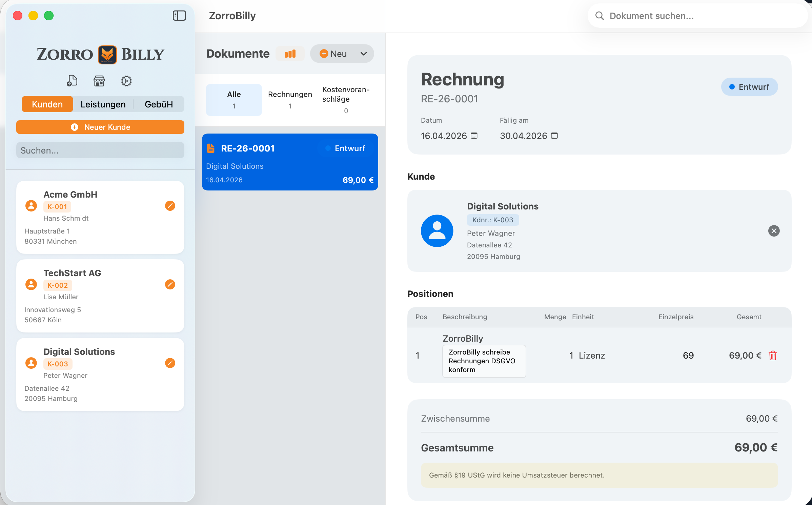Open the settings gear icon
This screenshot has height=505, width=812.
pyautogui.click(x=126, y=81)
